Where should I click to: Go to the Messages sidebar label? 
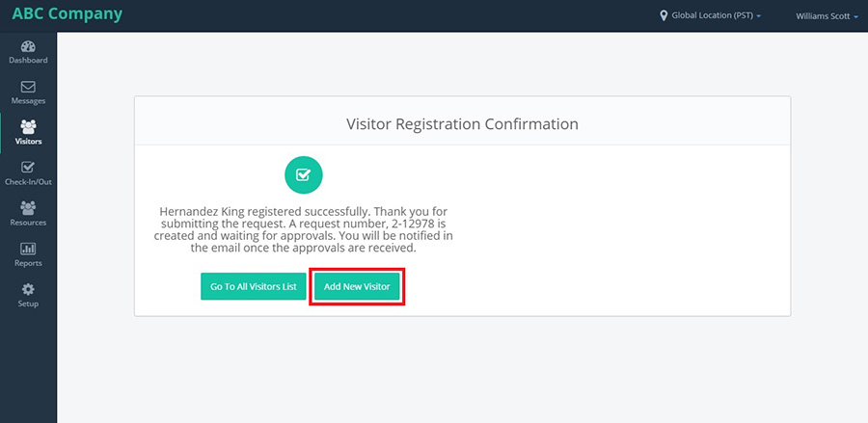pyautogui.click(x=28, y=101)
